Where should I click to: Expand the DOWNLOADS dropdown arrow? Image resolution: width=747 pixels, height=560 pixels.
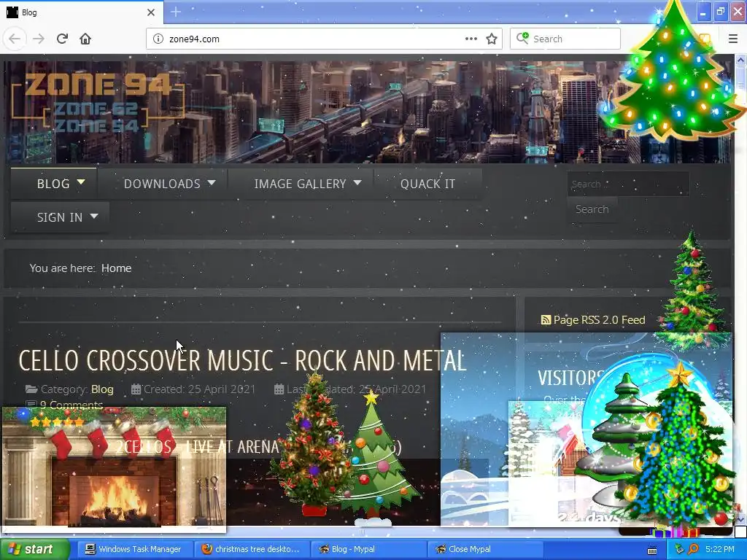212,182
